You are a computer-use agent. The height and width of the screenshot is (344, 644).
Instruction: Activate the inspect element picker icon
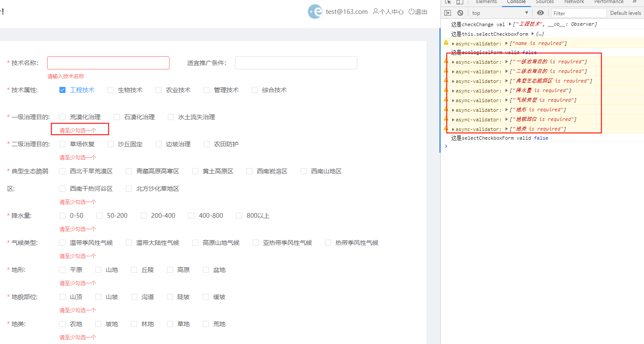pos(448,2)
